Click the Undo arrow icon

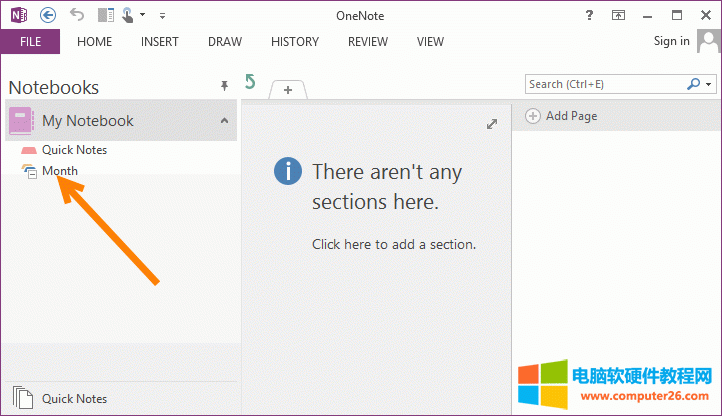[x=78, y=14]
